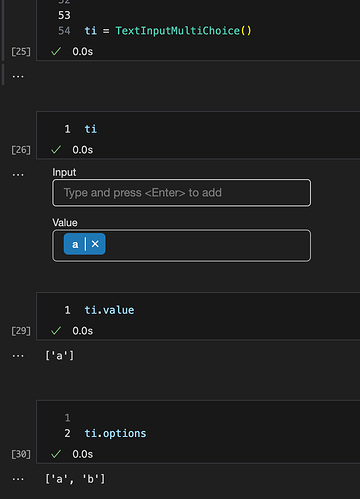This screenshot has width=360, height=499.
Task: Click success checkmark of cell 29
Action: (56, 331)
